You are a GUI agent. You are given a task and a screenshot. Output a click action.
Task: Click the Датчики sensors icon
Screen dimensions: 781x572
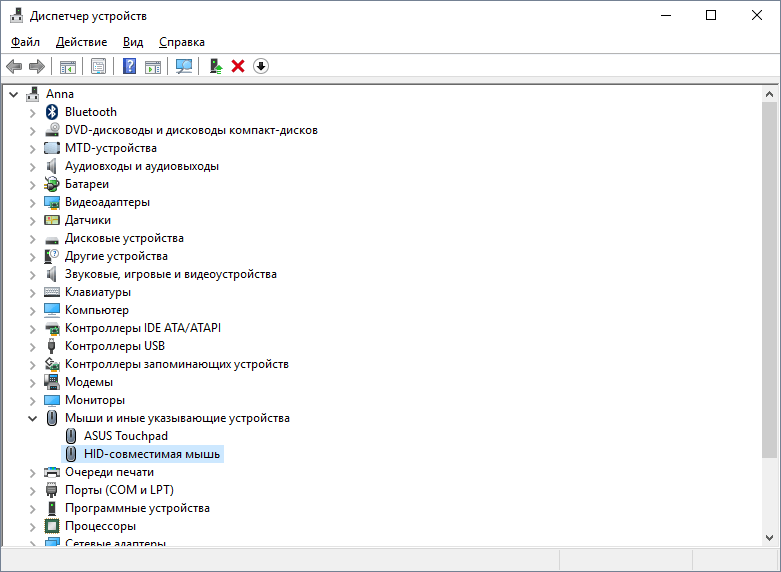click(x=52, y=220)
